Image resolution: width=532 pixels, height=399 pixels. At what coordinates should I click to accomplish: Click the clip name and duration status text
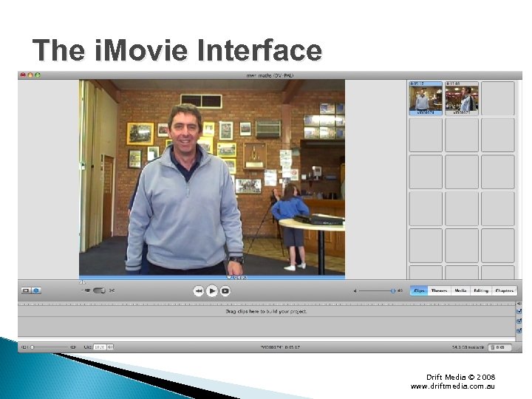click(280, 347)
